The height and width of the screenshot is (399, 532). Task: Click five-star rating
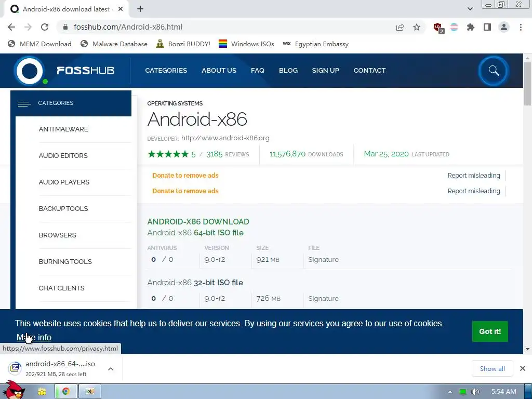[168, 154]
